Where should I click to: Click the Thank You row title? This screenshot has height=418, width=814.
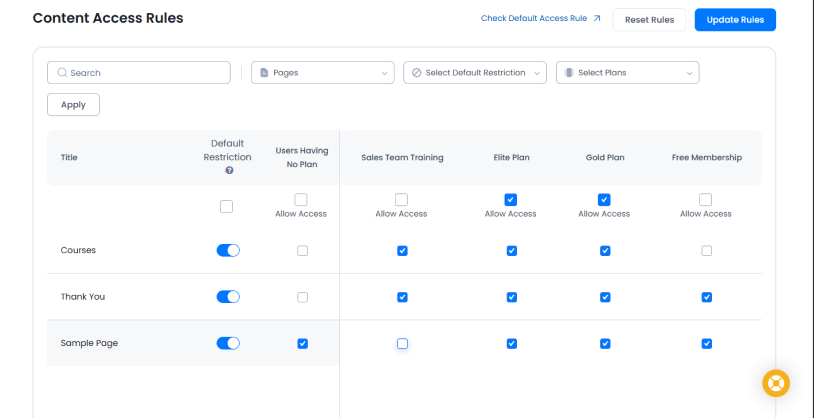point(83,296)
